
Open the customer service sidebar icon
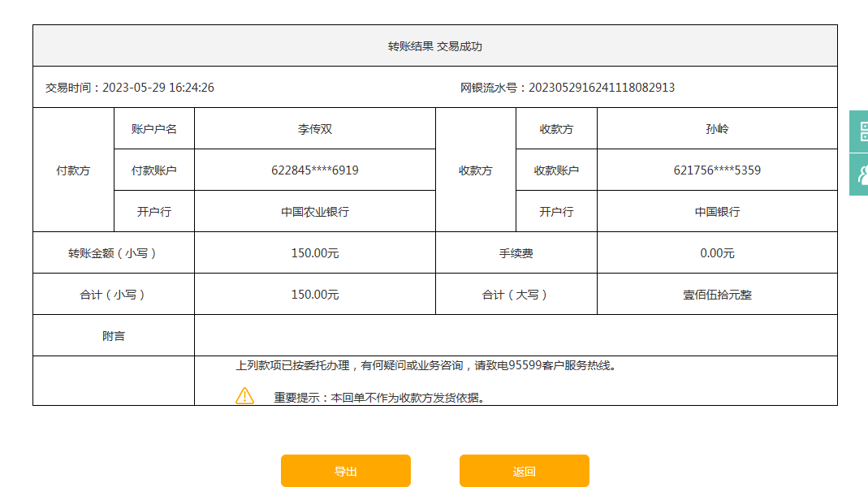point(861,174)
